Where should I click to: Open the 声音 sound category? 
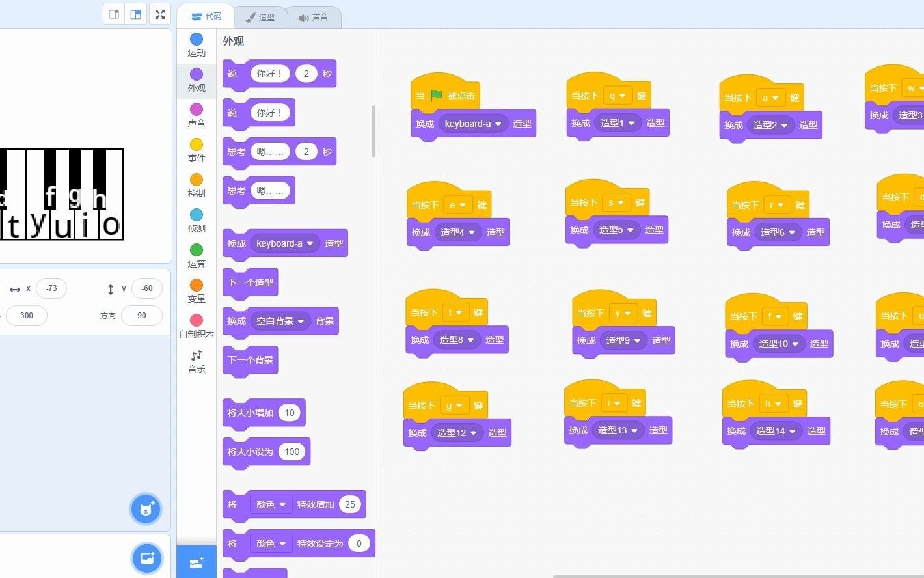(x=197, y=116)
